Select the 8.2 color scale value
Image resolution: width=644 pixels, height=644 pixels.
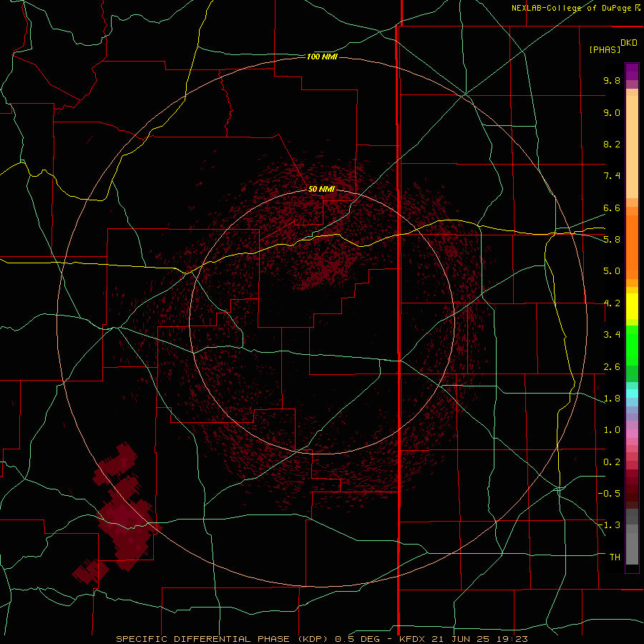[x=612, y=144]
